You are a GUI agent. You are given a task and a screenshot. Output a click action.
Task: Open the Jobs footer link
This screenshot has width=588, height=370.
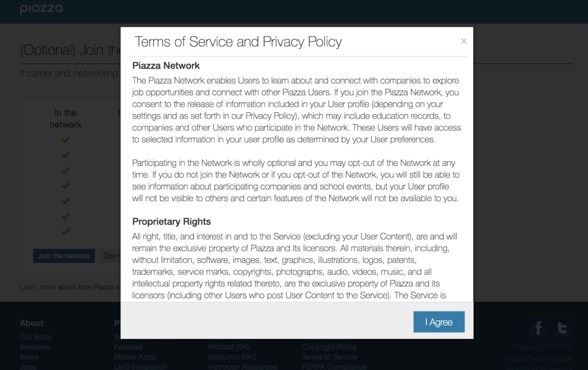[x=28, y=366]
